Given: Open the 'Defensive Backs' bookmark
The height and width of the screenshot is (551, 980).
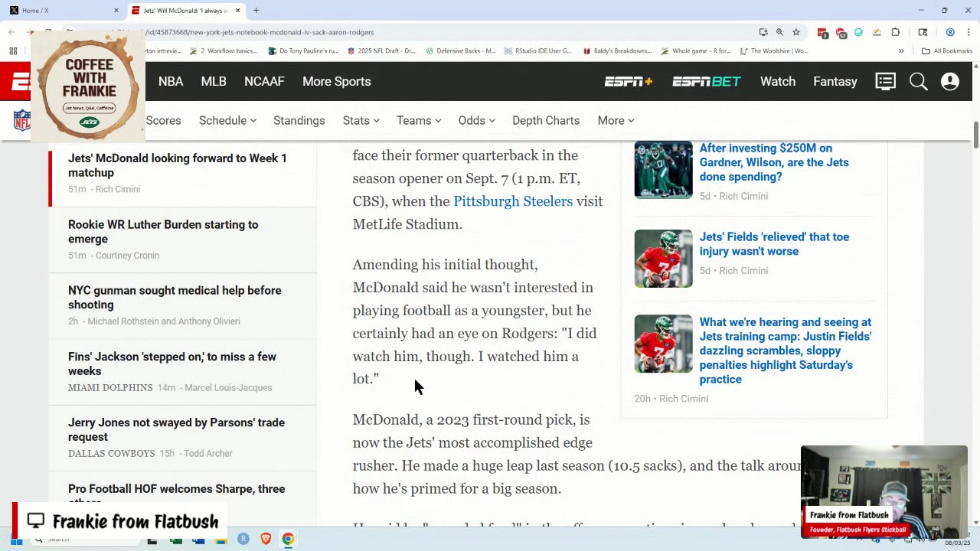Looking at the screenshot, I should pyautogui.click(x=460, y=51).
